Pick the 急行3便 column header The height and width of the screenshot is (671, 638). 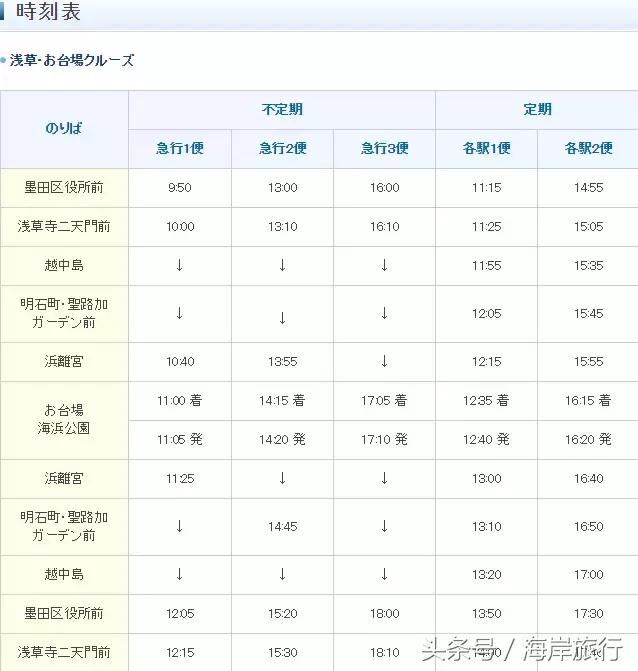384,148
